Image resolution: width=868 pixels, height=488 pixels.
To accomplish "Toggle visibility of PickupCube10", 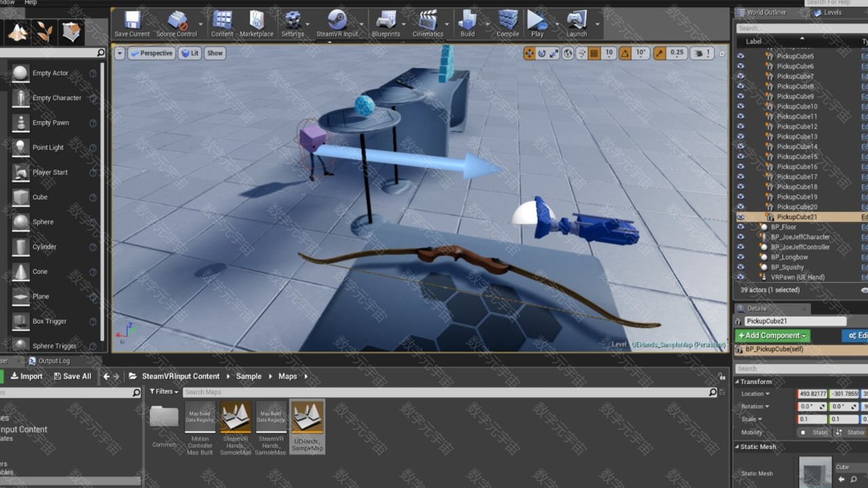I will (741, 106).
